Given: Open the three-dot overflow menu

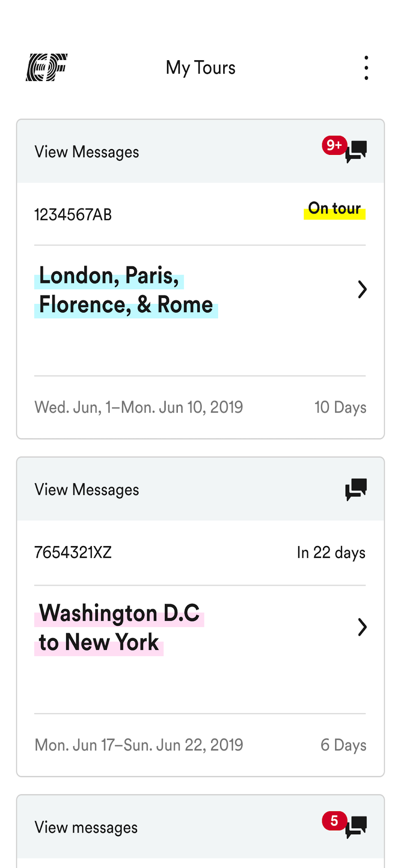Looking at the screenshot, I should 366,68.
